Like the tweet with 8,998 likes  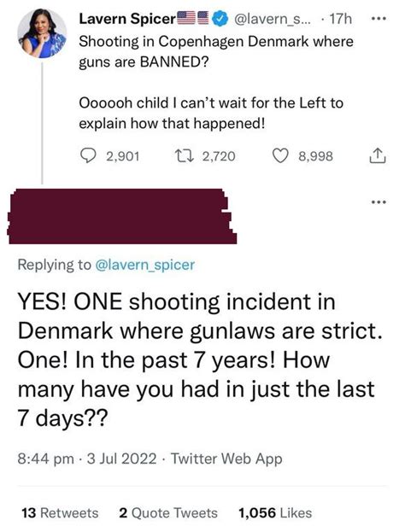pyautogui.click(x=280, y=156)
